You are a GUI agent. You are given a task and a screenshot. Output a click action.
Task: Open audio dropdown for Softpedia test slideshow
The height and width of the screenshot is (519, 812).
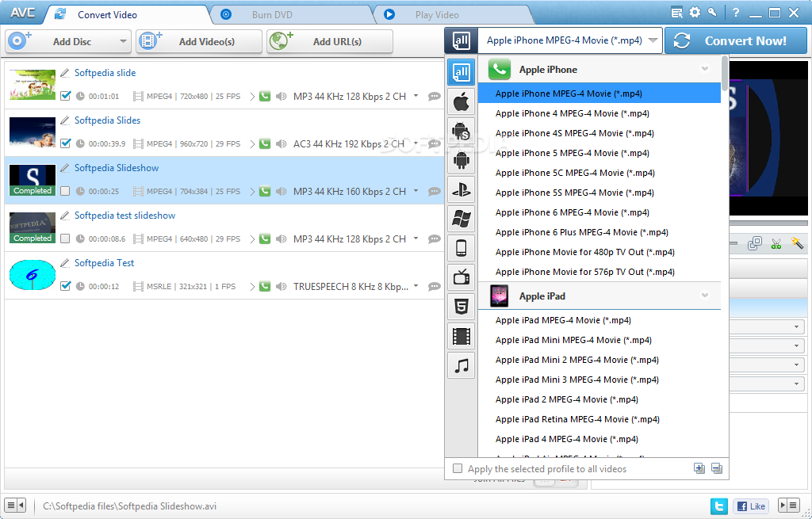click(416, 239)
